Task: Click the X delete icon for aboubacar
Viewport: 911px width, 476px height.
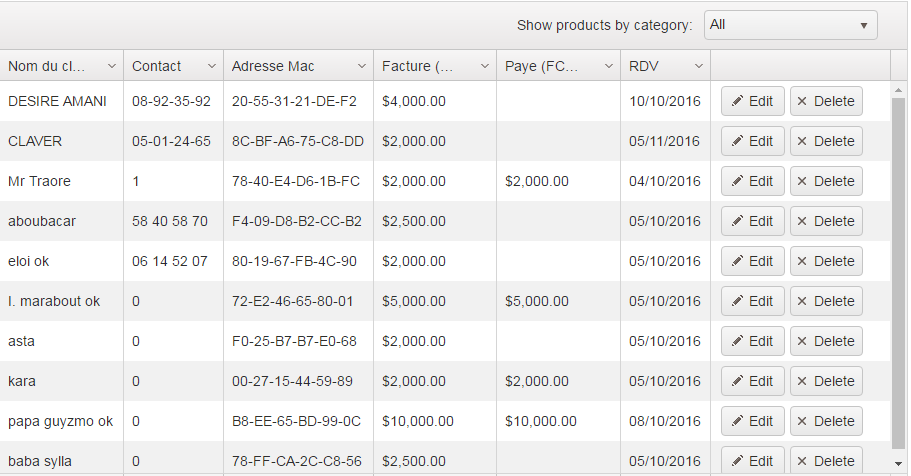Action: tap(802, 221)
